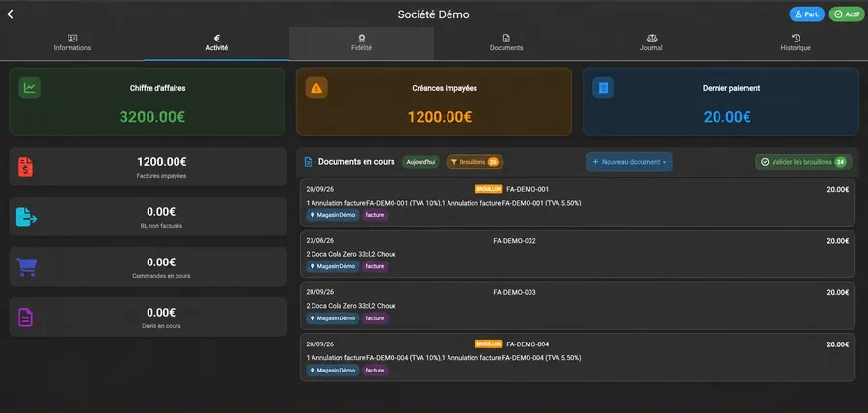This screenshot has height=413, width=868.
Task: Open the Chiffre d'affaires 3200.00€ card
Action: point(148,102)
